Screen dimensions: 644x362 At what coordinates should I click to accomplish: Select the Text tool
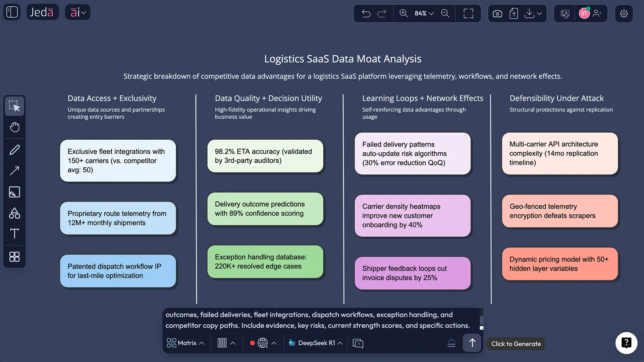point(14,234)
